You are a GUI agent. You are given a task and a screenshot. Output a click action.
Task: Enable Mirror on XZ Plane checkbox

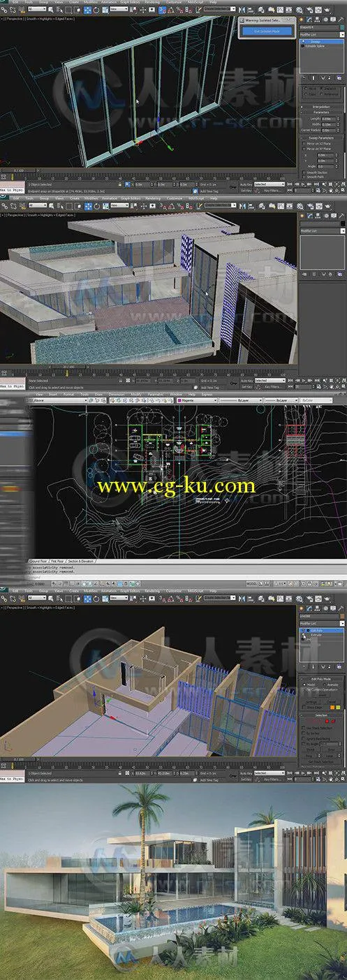(x=304, y=144)
